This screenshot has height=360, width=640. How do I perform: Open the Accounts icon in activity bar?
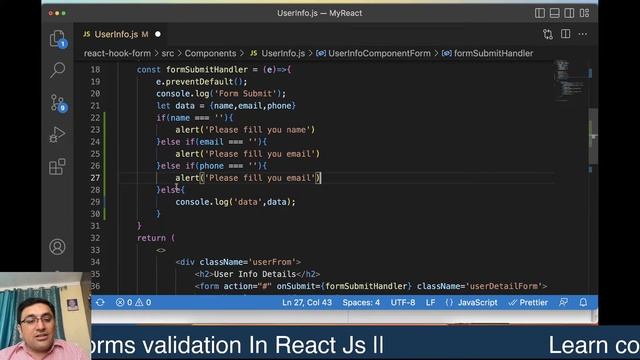[x=57, y=247]
